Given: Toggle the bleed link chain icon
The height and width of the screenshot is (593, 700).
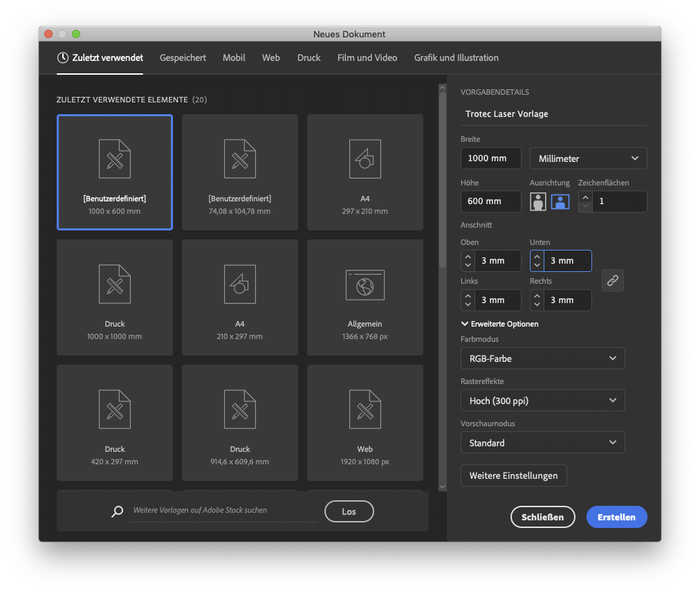Looking at the screenshot, I should tap(612, 280).
